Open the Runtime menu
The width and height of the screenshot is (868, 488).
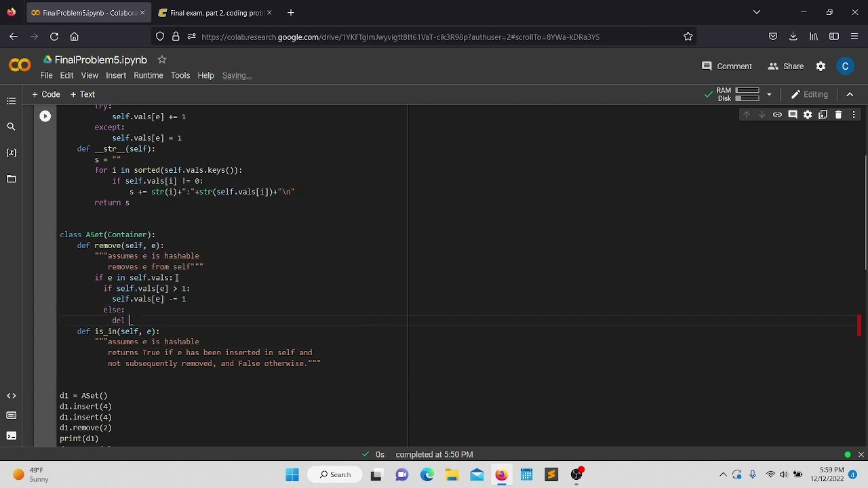pos(149,75)
